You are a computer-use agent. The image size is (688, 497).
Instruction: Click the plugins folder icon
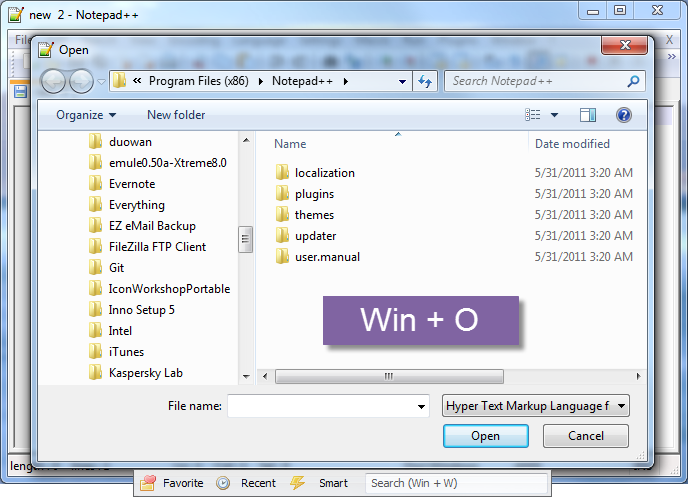point(282,193)
